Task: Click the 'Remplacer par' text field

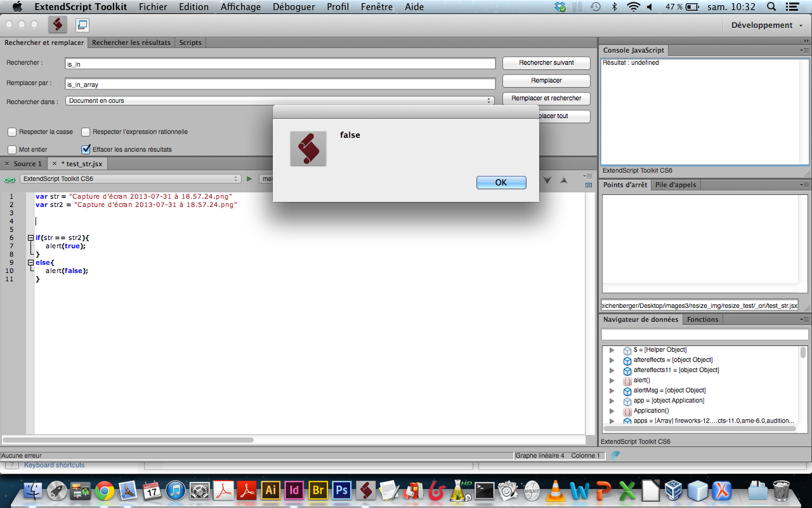Action: coord(280,84)
